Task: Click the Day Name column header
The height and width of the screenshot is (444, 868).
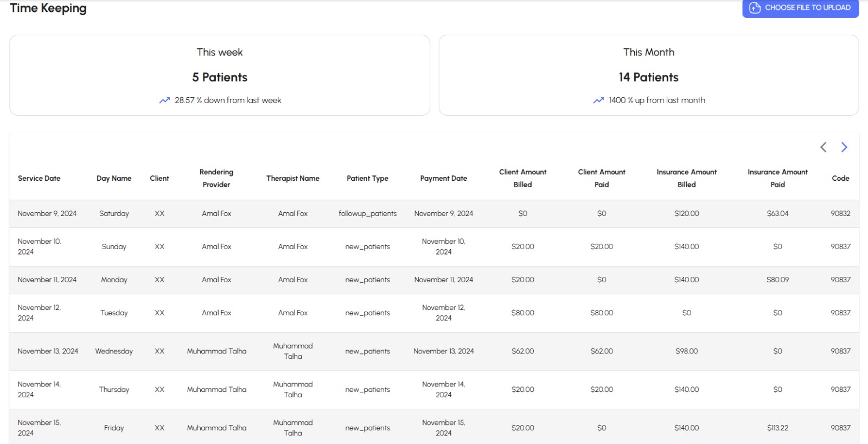Action: (114, 178)
